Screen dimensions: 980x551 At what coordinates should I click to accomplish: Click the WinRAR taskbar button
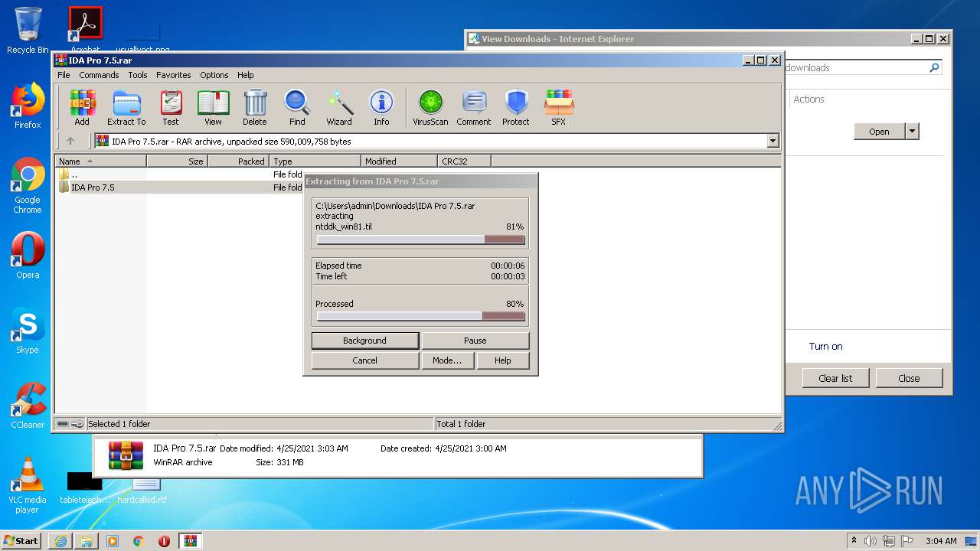click(x=191, y=540)
